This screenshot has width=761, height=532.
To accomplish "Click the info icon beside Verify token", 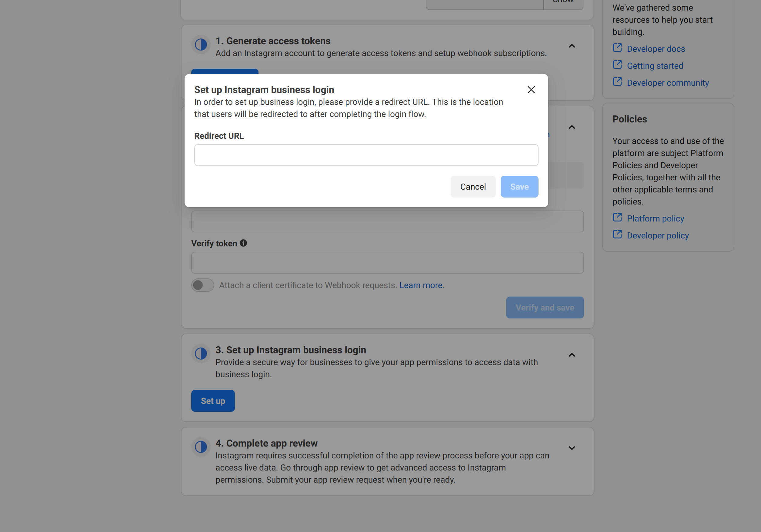I will click(x=244, y=243).
